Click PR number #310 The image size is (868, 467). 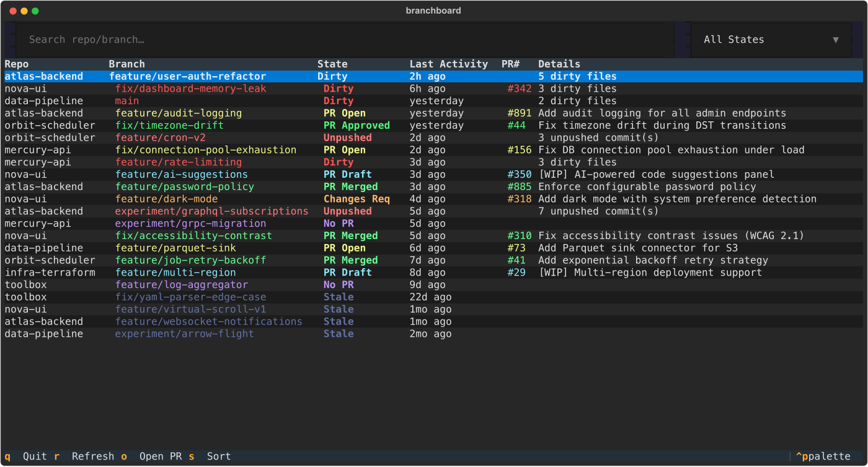tap(520, 236)
